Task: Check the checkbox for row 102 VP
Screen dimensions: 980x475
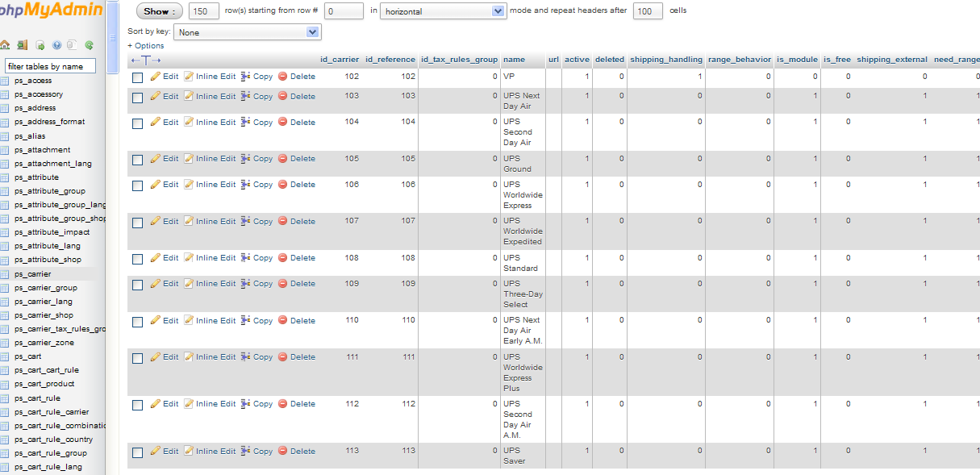Action: [x=137, y=77]
